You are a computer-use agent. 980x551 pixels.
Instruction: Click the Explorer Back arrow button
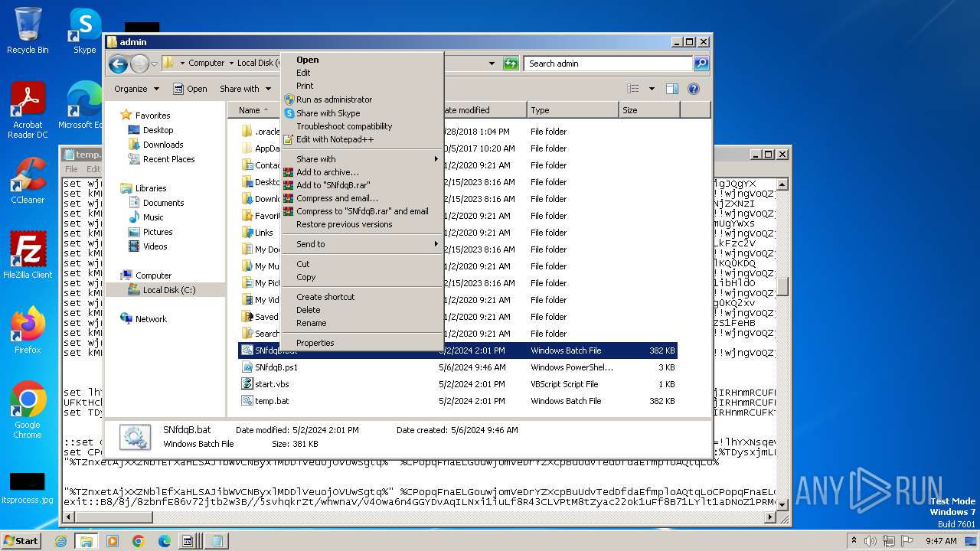[118, 64]
